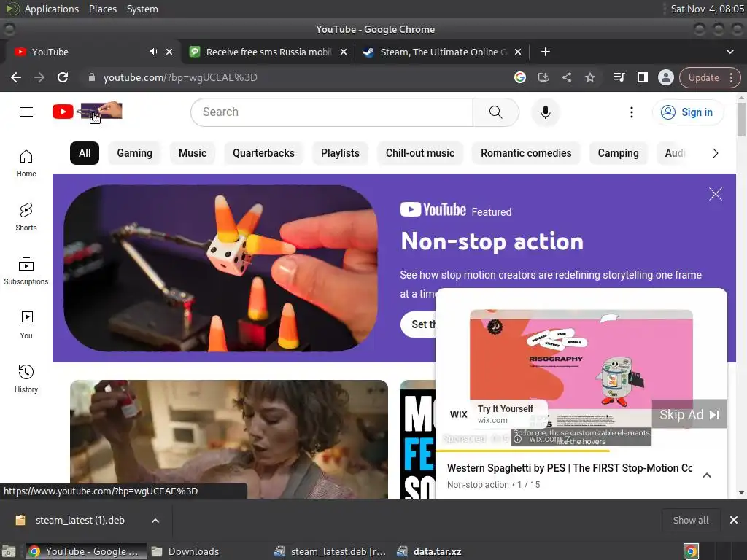Screen dimensions: 747x560
Task: Click the Chrome icon in the system tray
Action: point(691,551)
